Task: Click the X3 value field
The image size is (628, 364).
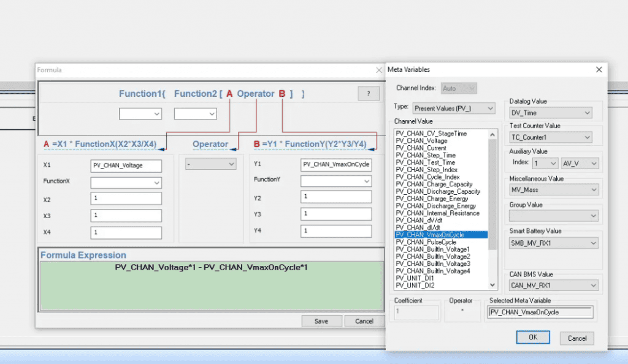Action: [x=126, y=216]
